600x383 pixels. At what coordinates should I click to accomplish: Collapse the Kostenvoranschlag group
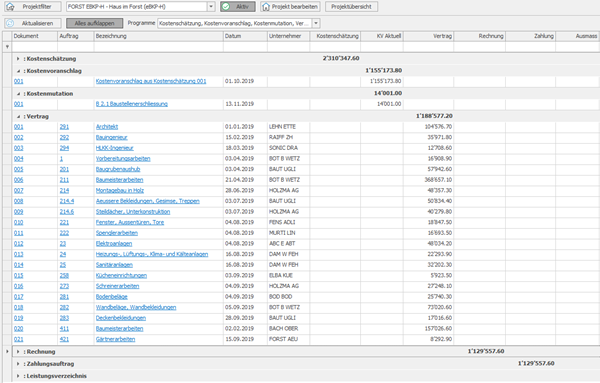tap(18, 71)
